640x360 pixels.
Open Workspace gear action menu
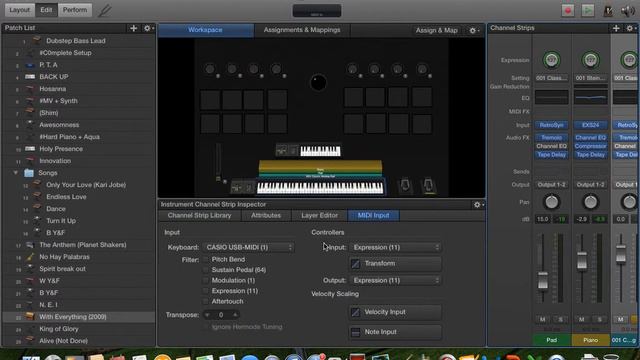[x=473, y=31]
